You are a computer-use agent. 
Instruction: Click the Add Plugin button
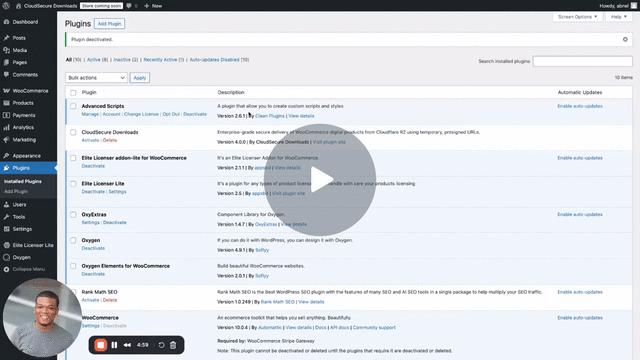point(109,24)
